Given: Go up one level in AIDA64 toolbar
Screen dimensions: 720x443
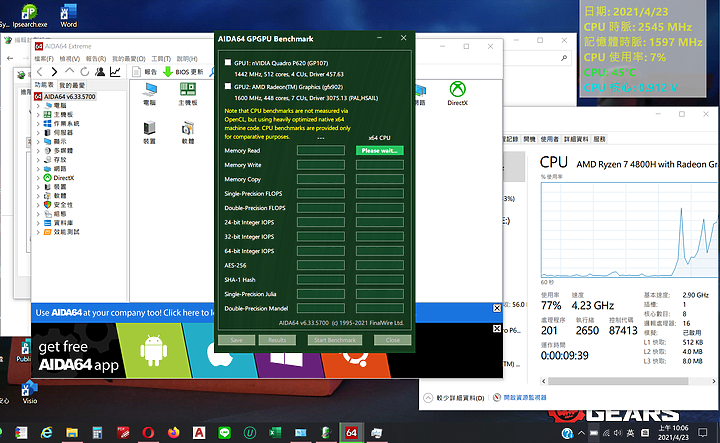Looking at the screenshot, I should (x=69, y=71).
